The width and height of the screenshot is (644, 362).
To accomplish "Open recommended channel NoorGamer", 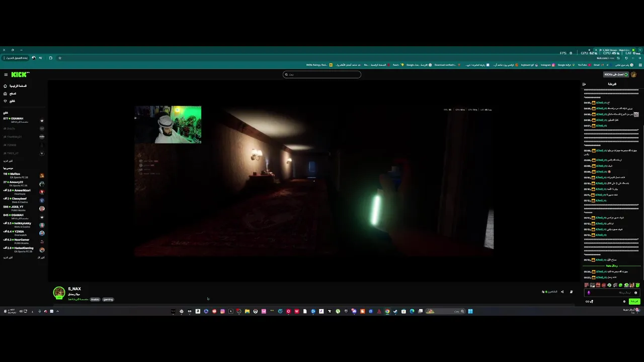I will 24,241.
